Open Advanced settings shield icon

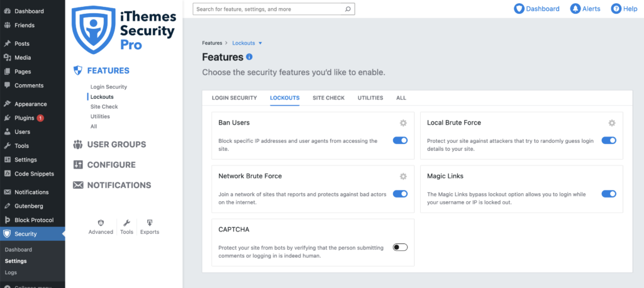pos(101,223)
